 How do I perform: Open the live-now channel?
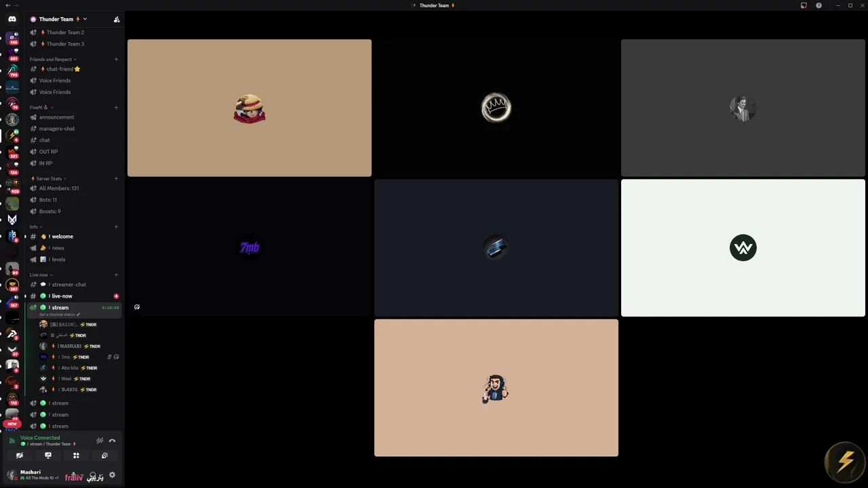pyautogui.click(x=74, y=296)
